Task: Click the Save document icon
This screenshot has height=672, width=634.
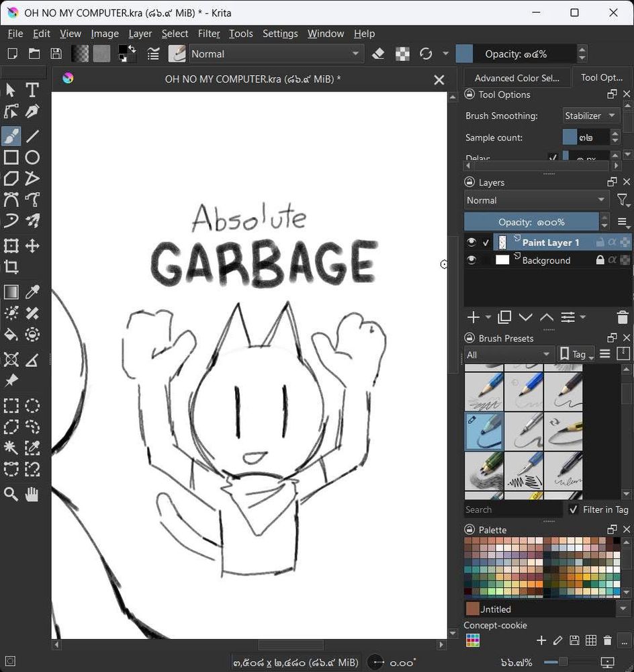Action: [56, 54]
